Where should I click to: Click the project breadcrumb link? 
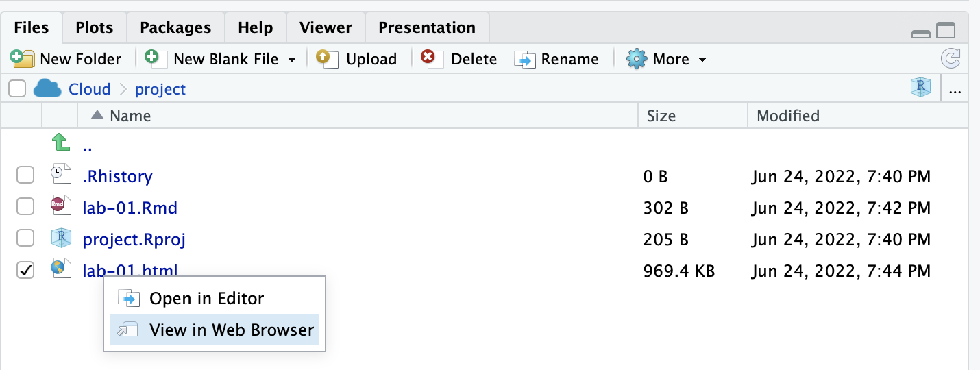click(x=160, y=89)
